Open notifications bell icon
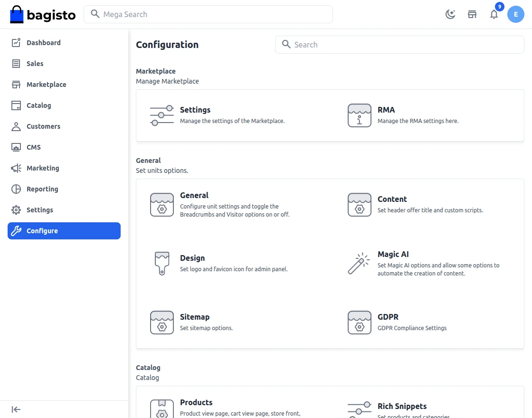 pyautogui.click(x=494, y=14)
